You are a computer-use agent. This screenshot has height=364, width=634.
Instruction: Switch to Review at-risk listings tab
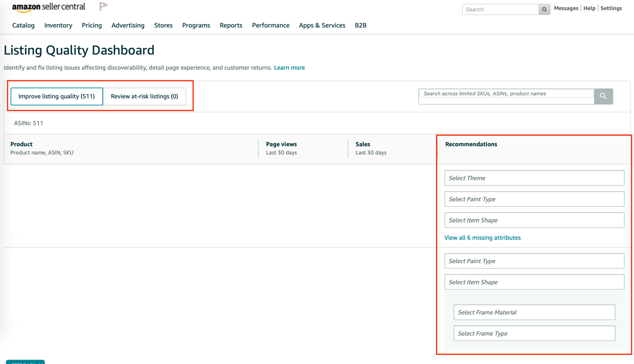click(x=144, y=96)
